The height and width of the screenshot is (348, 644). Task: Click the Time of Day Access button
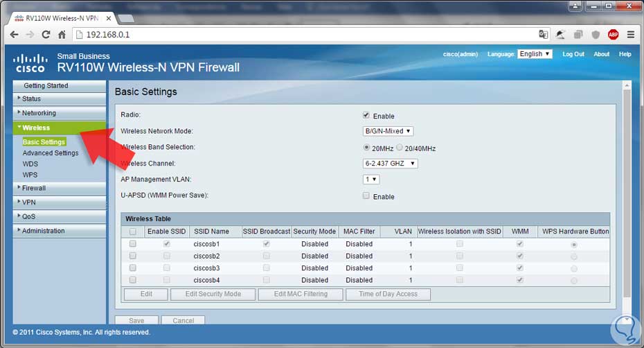(388, 294)
